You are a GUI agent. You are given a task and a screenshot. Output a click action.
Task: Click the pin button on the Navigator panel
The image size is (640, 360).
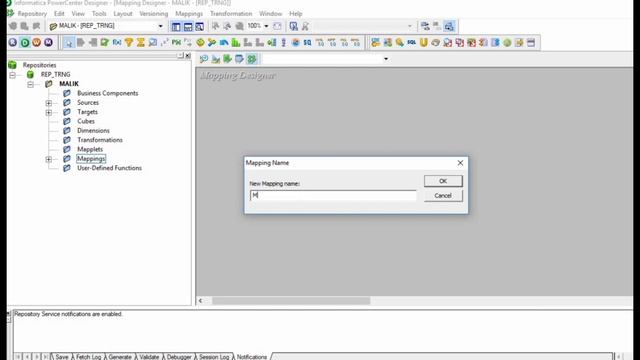click(x=180, y=55)
